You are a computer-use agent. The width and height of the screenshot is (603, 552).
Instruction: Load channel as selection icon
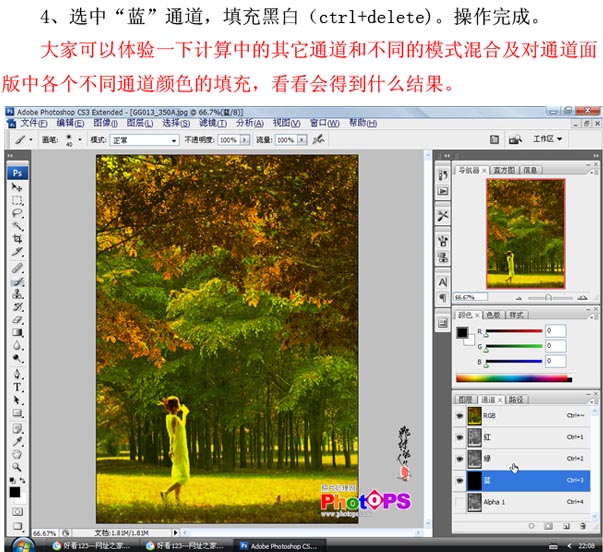531,525
